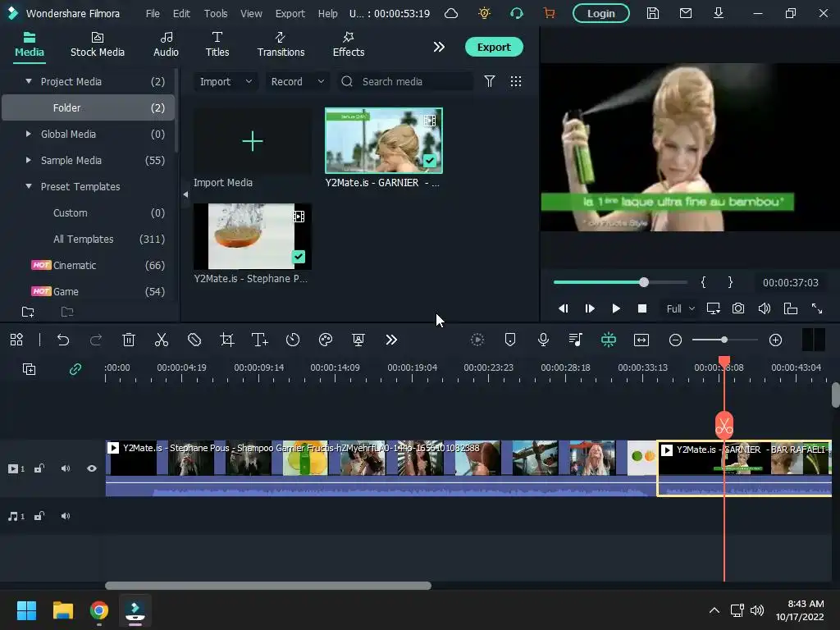Click the zoom-to-fit timeline icon
This screenshot has width=840, height=630.
pos(641,340)
